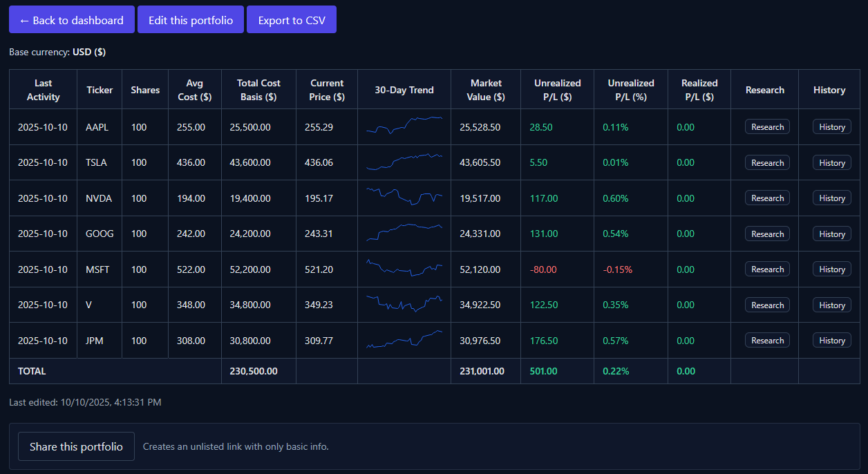Click the Ticker column header
The image size is (868, 474).
click(100, 89)
